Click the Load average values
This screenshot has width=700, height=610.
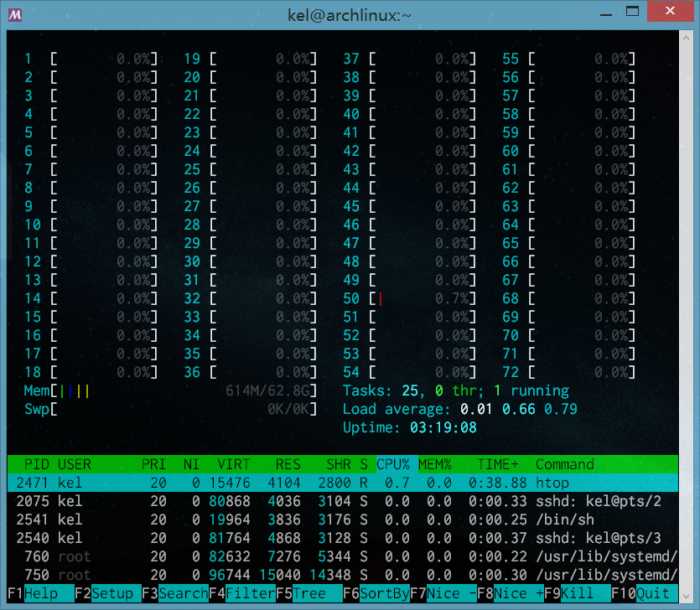[x=519, y=409]
